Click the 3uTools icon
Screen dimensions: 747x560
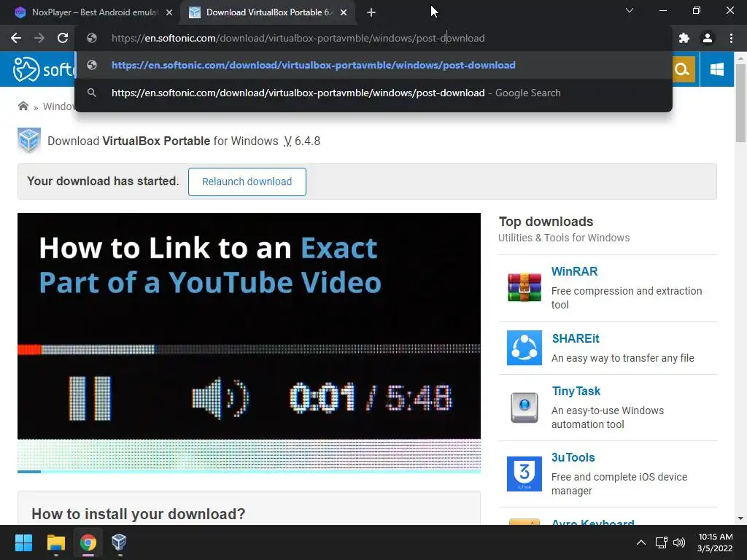point(524,474)
